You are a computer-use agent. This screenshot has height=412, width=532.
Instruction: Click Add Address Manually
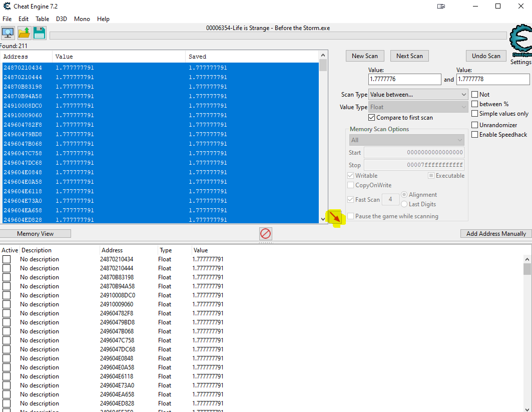coord(496,233)
